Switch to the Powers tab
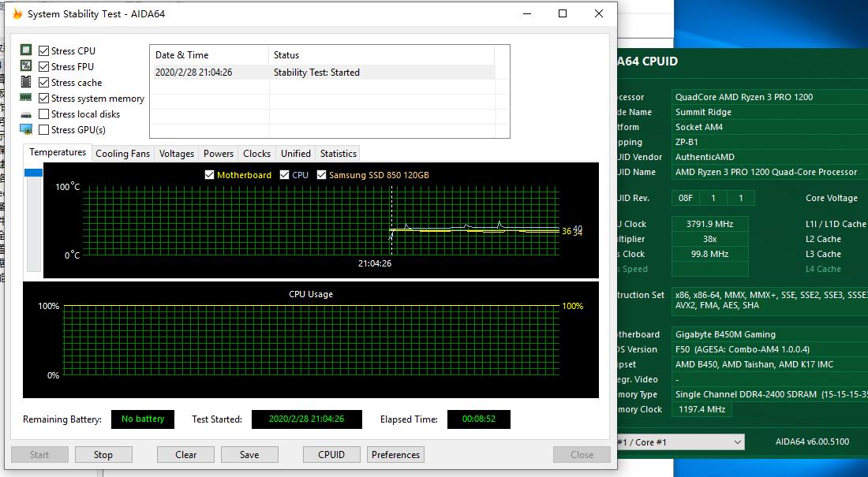The image size is (868, 477). pyautogui.click(x=218, y=154)
